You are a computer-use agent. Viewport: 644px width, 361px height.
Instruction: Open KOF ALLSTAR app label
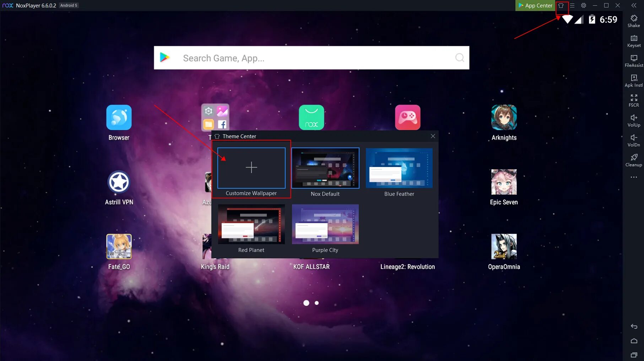click(x=312, y=267)
